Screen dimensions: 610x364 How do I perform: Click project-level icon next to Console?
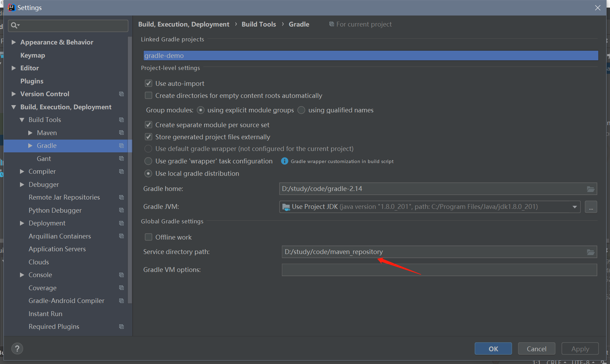pyautogui.click(x=121, y=275)
